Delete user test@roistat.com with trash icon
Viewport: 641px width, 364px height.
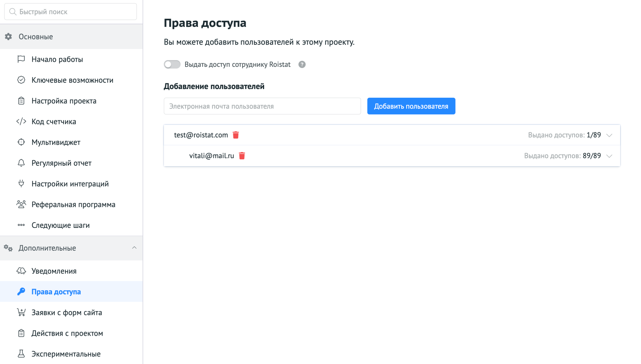pos(236,135)
